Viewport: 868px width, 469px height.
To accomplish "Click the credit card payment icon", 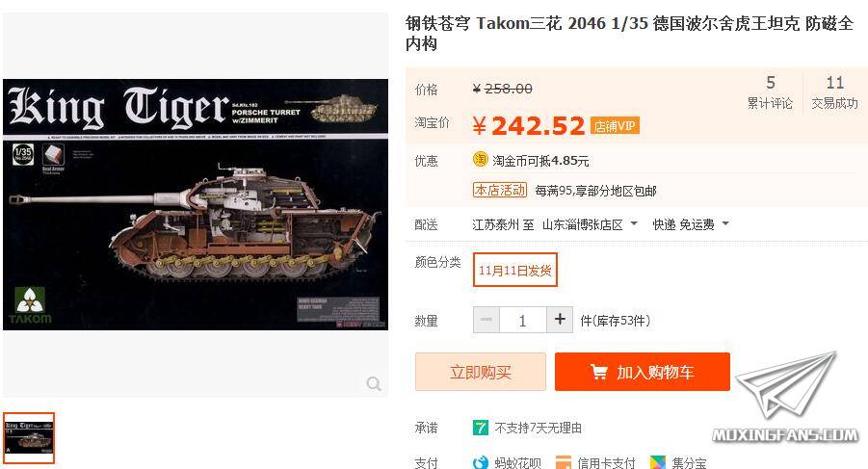I will pos(563,462).
